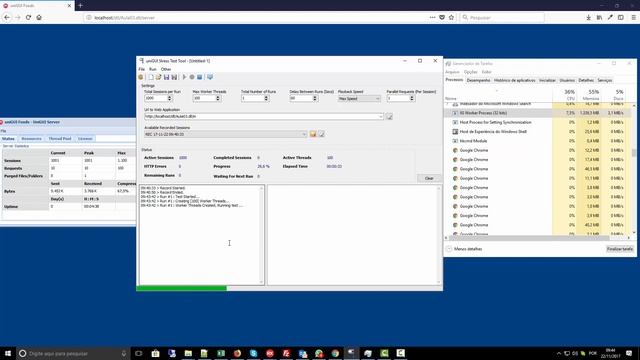This screenshot has height=360, width=640.
Task: Select Resources tab in UniGUI Server window
Action: [x=31, y=139]
